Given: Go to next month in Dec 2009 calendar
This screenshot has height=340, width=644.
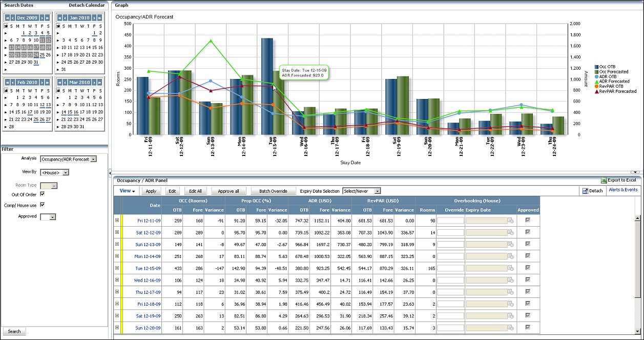Looking at the screenshot, I should (x=42, y=18).
